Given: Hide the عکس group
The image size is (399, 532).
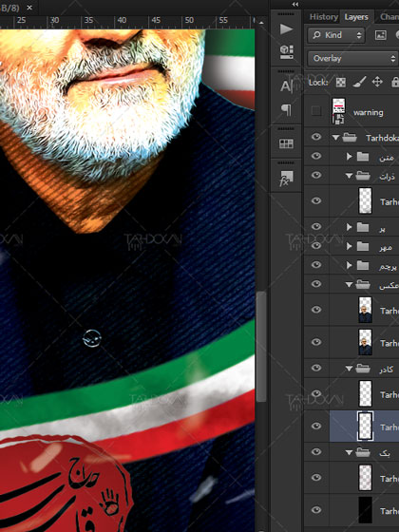Looking at the screenshot, I should pyautogui.click(x=316, y=284).
